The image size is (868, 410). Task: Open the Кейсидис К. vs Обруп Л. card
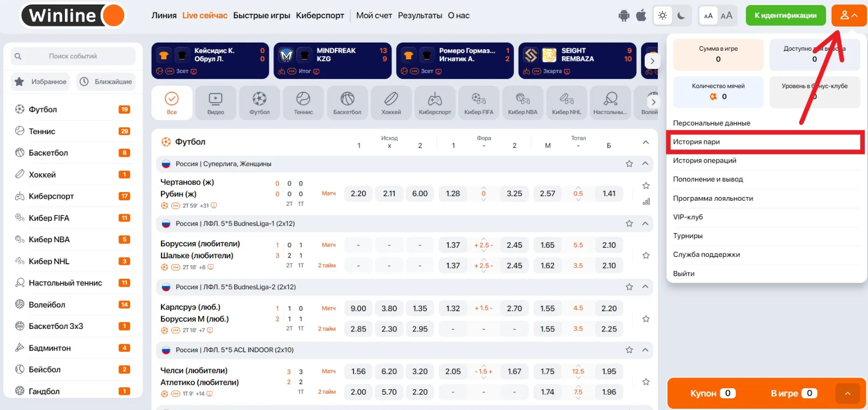click(x=210, y=61)
